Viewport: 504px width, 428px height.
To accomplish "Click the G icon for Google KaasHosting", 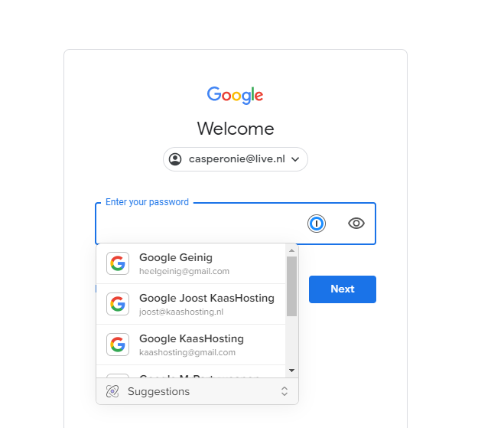I will pyautogui.click(x=118, y=345).
